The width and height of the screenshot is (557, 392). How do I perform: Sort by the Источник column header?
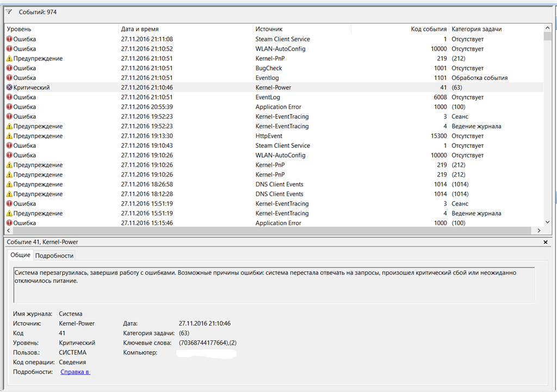coord(302,29)
